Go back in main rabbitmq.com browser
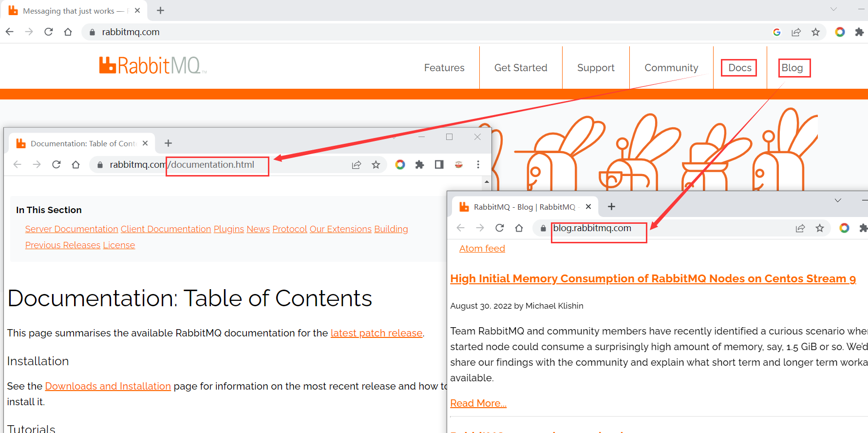The height and width of the screenshot is (433, 868). pos(10,32)
